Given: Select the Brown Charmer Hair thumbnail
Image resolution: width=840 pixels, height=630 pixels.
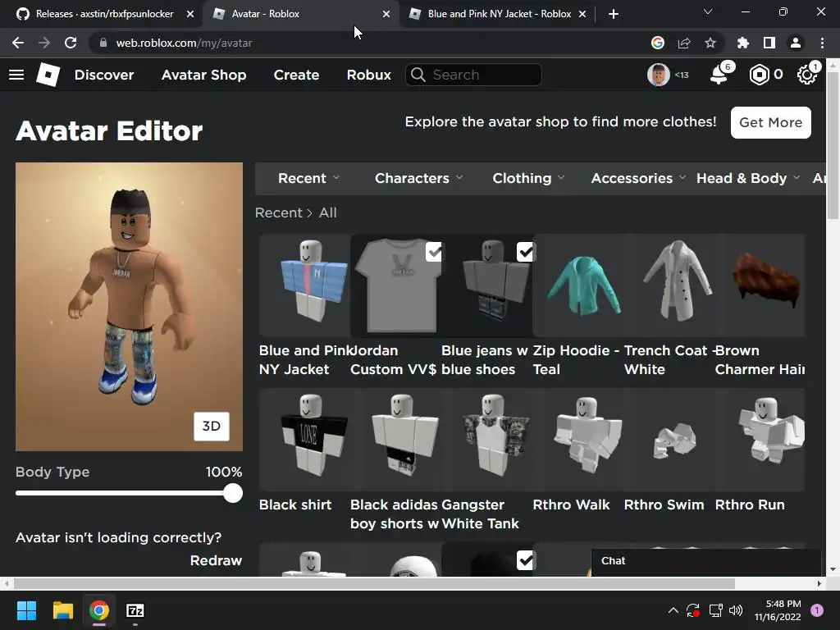Looking at the screenshot, I should pyautogui.click(x=760, y=285).
